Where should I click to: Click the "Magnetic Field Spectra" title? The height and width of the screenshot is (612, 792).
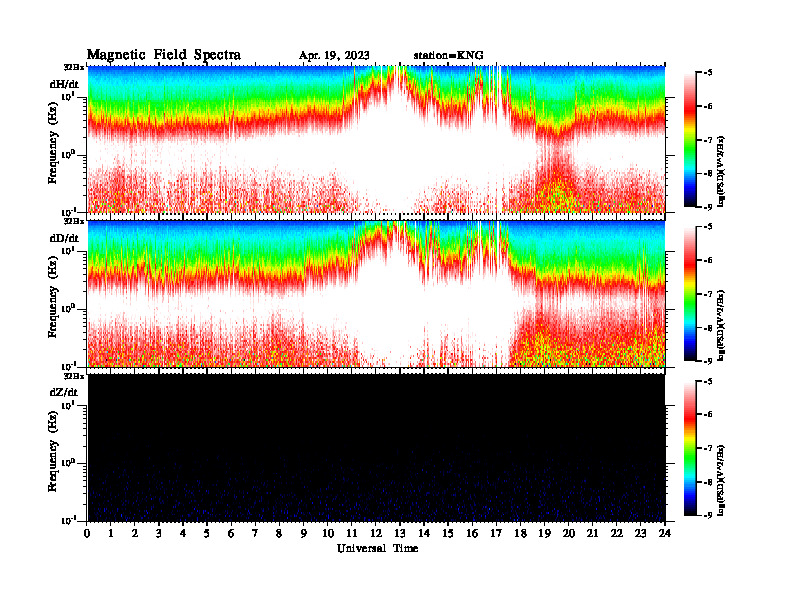pyautogui.click(x=164, y=55)
